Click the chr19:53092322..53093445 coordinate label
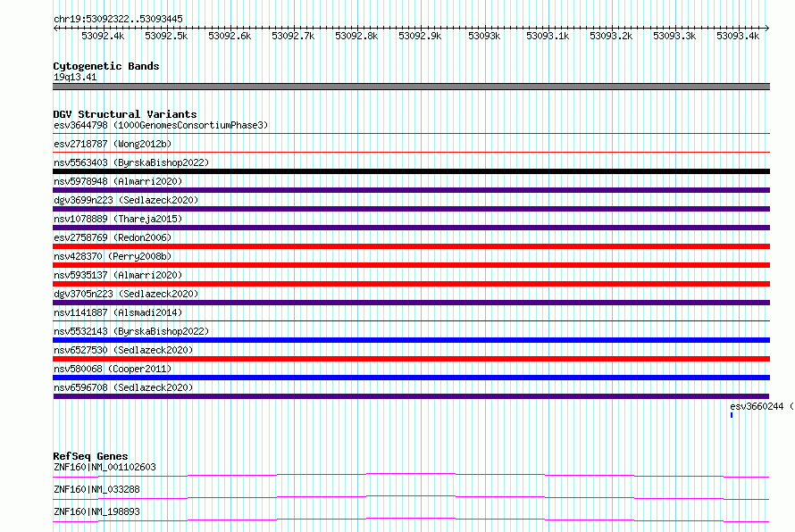 tap(118, 19)
